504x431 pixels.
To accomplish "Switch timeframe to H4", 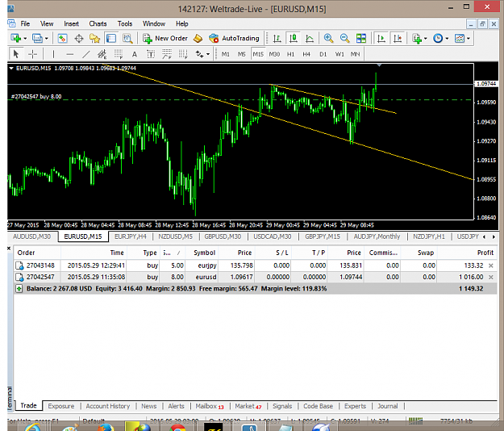I will pyautogui.click(x=306, y=54).
